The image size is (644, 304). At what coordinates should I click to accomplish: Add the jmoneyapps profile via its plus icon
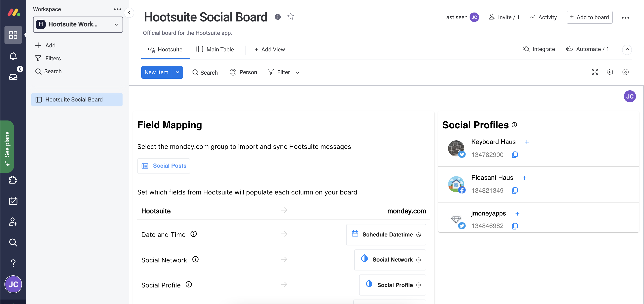(x=517, y=214)
